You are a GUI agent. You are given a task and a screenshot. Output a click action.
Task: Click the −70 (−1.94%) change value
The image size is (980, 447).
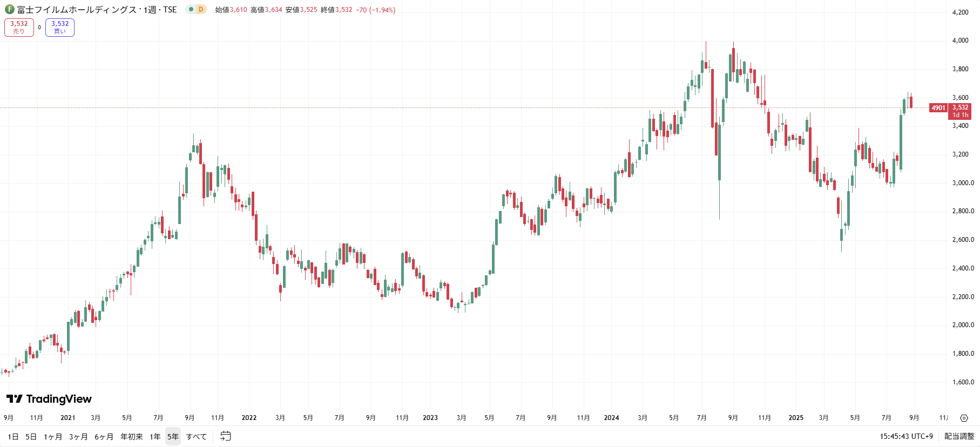pos(376,10)
